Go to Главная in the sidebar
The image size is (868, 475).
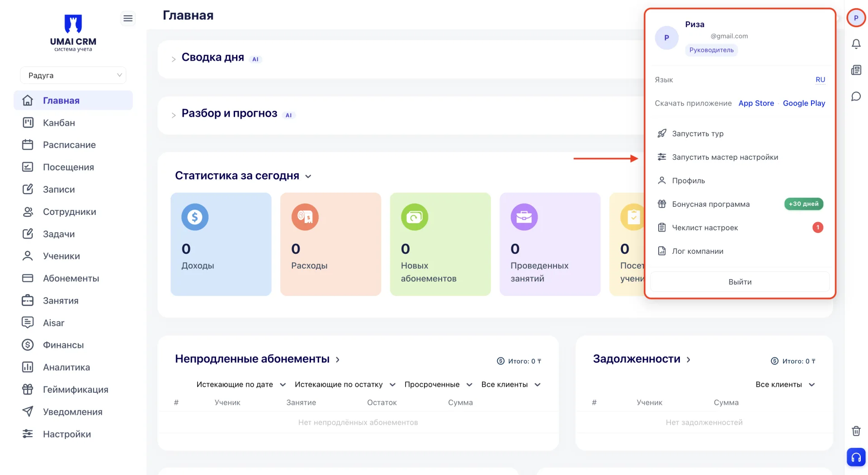[73, 100]
